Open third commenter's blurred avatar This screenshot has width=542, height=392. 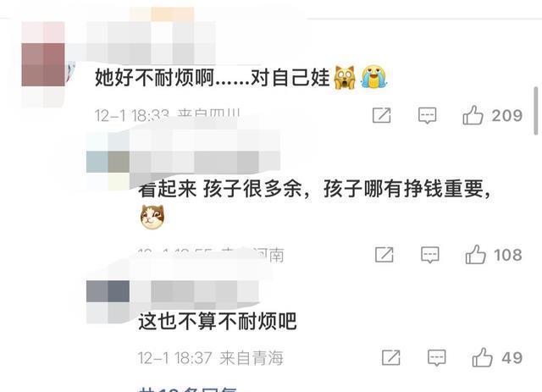[x=108, y=291]
